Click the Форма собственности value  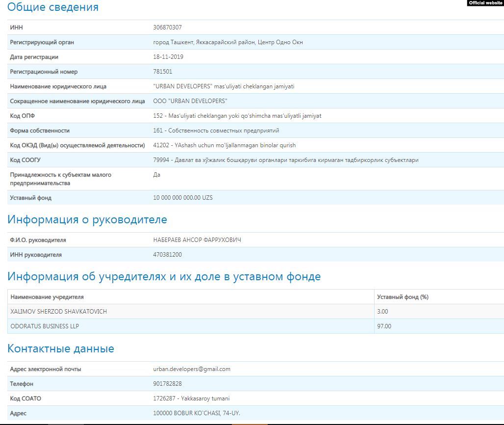click(x=223, y=131)
